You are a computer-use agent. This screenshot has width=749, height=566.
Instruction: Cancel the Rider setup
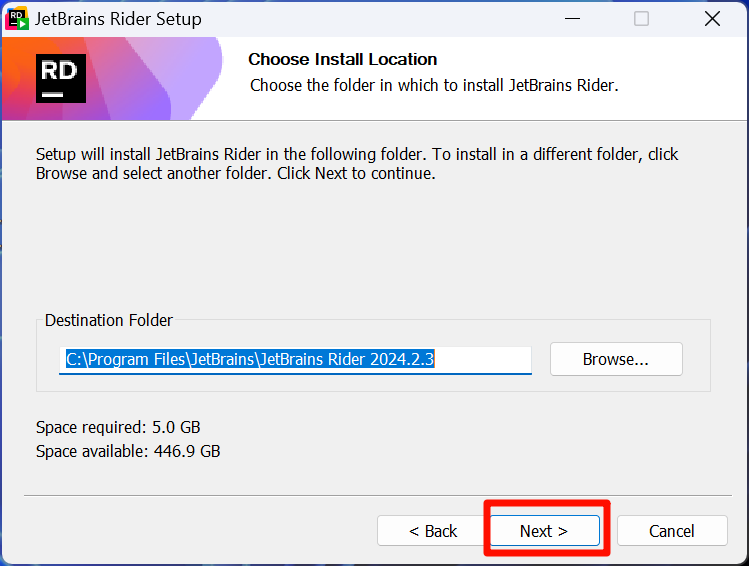point(672,530)
